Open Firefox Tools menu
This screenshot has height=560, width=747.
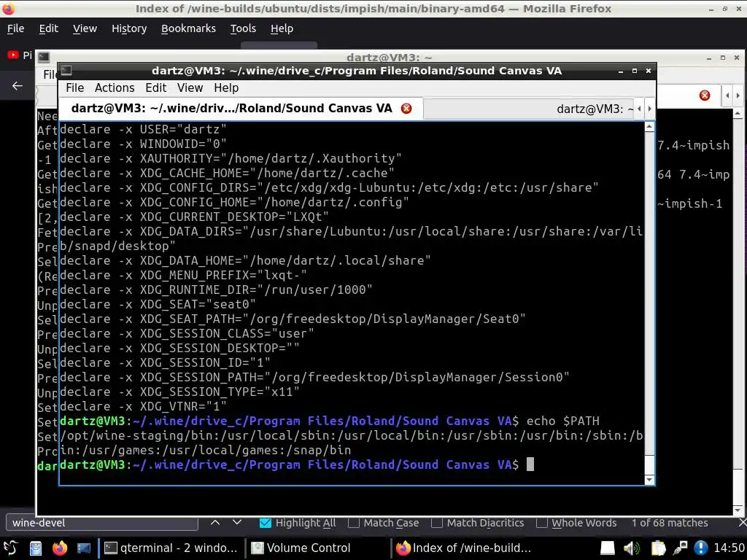[243, 28]
